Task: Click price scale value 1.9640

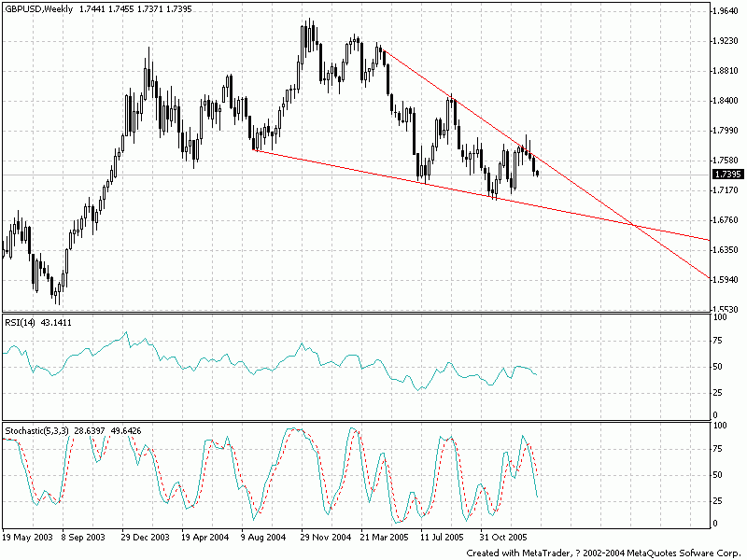Action: (726, 11)
